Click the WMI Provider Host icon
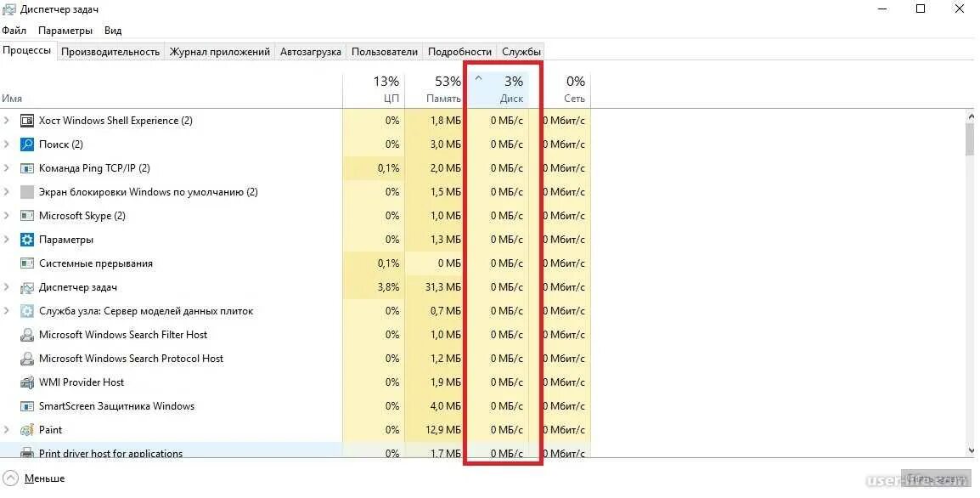Viewport: 980px width, 498px height. pos(27,382)
